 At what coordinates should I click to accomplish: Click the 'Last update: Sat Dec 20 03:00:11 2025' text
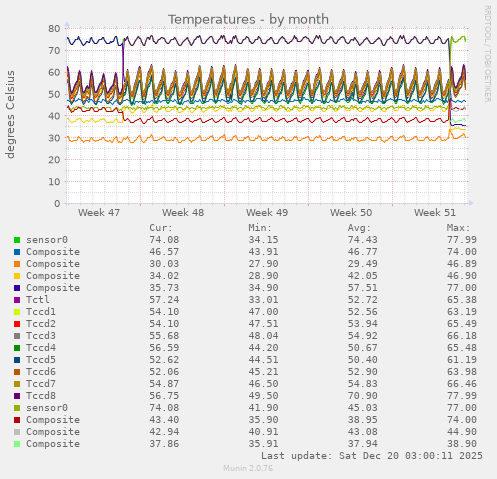pos(372,456)
